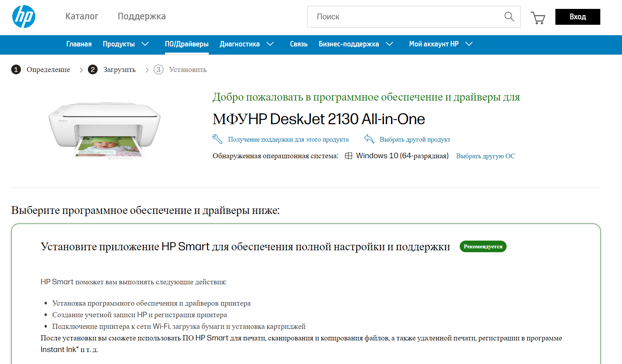Open the Бизнес-поддержка nav item
622x364 pixels.
[349, 44]
